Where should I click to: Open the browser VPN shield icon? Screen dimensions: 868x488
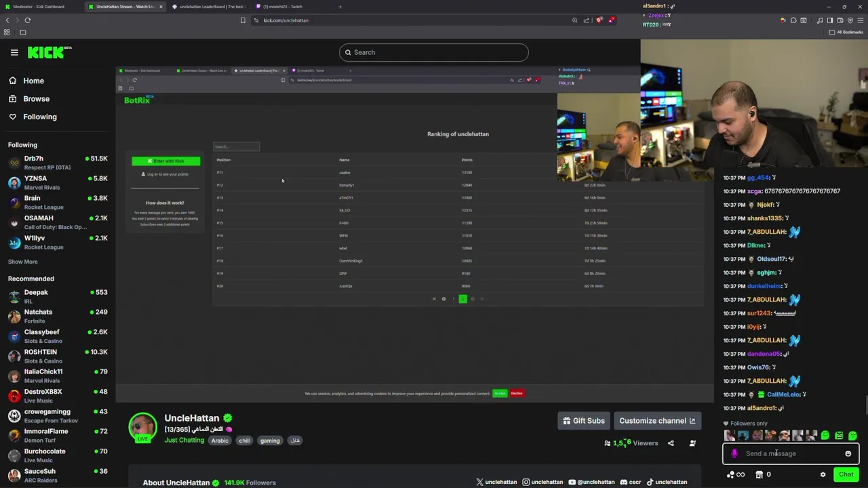[850, 20]
